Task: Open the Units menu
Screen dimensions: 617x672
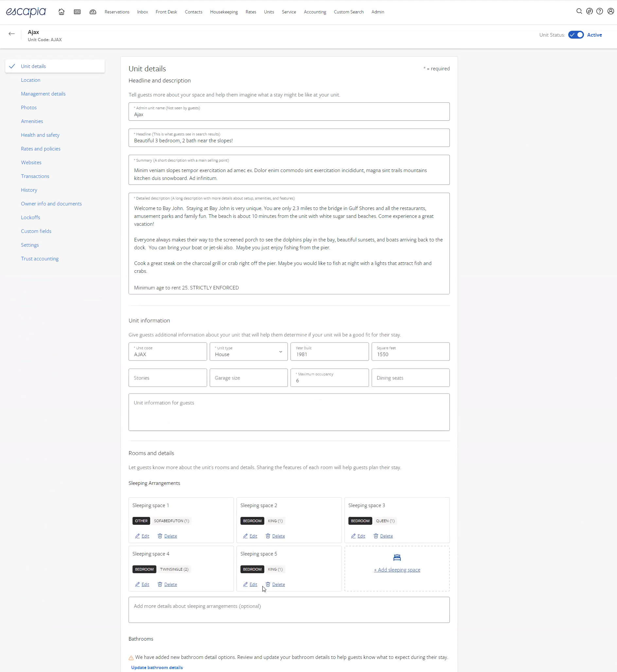Action: (x=269, y=12)
